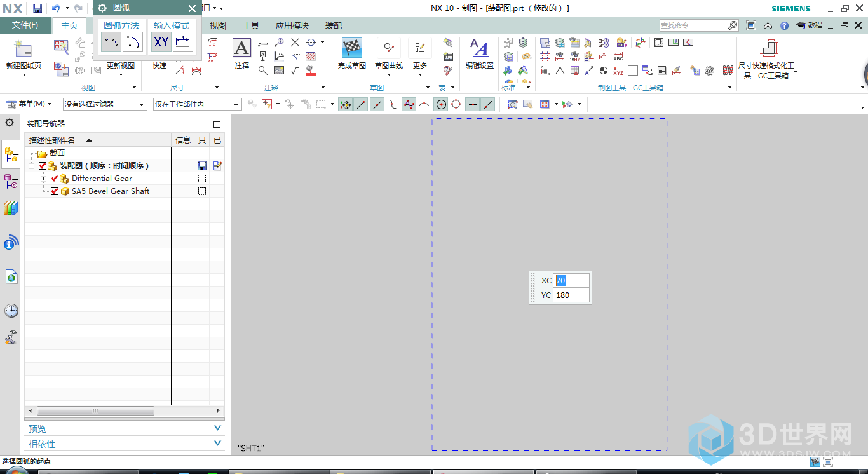Viewport: 868px width, 474px height.
Task: Click the crosshatch area fill icon
Action: coord(311,57)
